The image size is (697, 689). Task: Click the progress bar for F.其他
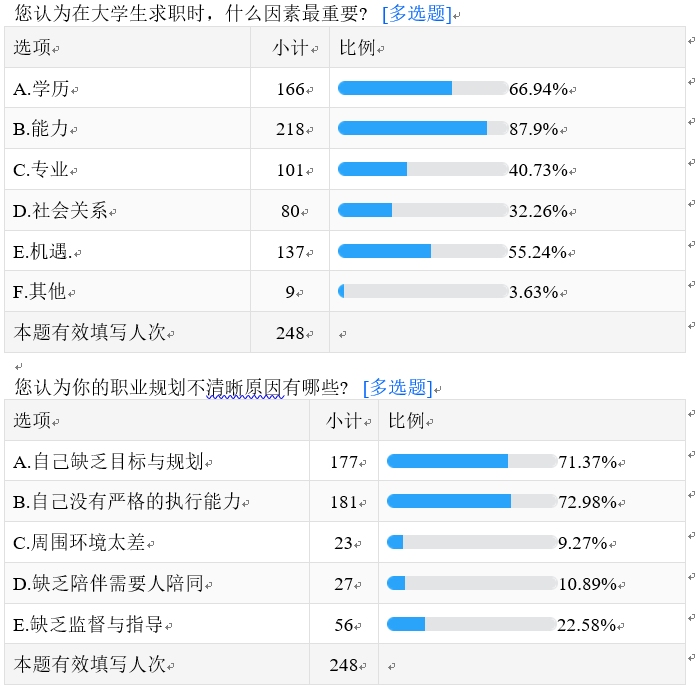tap(422, 291)
